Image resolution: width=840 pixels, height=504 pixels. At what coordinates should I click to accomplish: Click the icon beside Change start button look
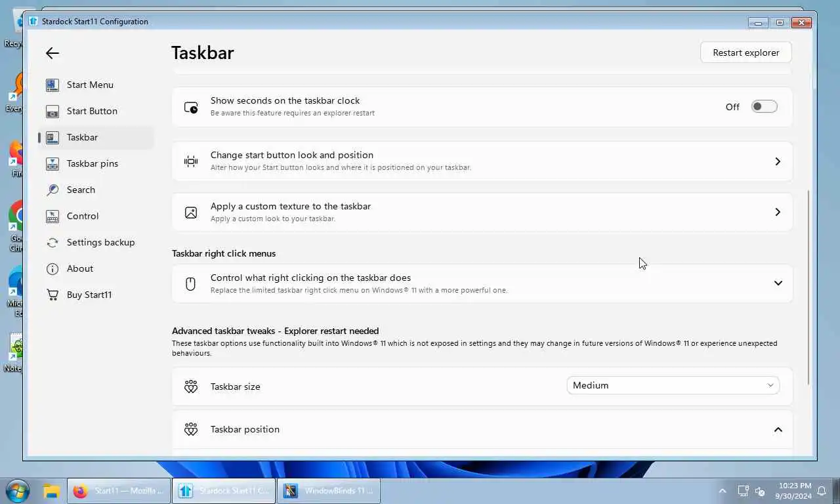click(x=191, y=161)
